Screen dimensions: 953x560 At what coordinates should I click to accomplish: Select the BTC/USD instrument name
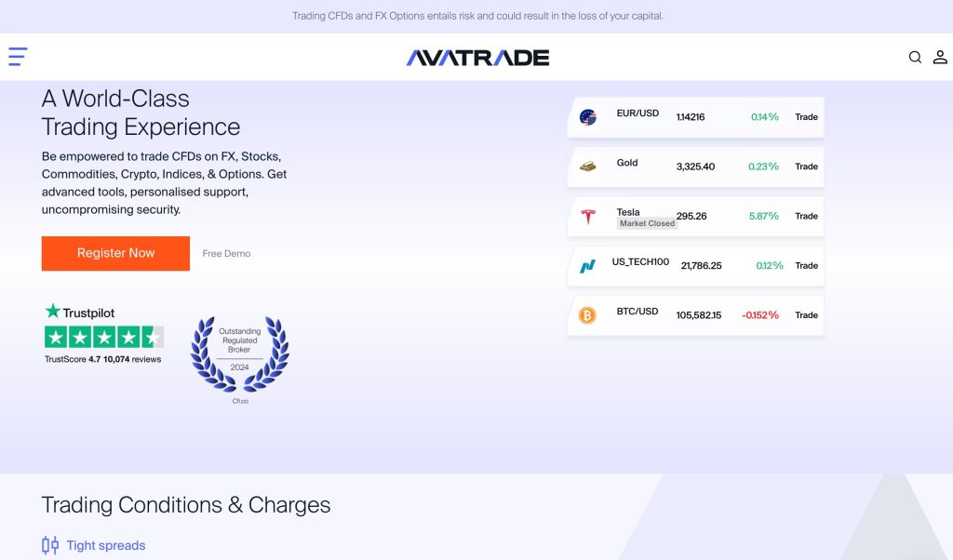coord(638,312)
